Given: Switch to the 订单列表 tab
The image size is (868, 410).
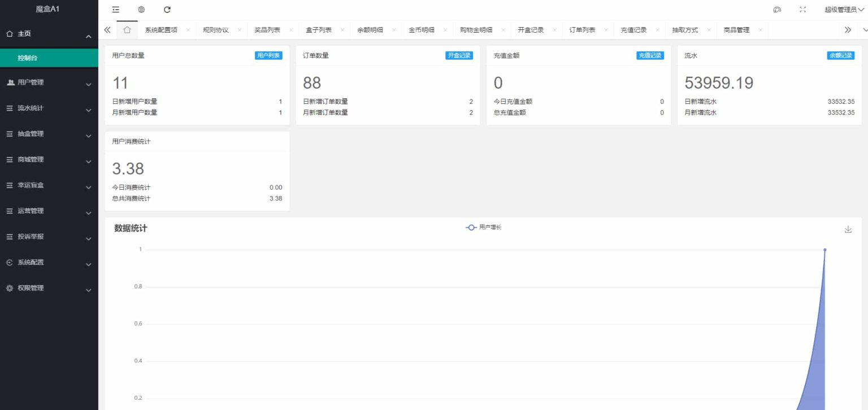Looking at the screenshot, I should [x=582, y=30].
